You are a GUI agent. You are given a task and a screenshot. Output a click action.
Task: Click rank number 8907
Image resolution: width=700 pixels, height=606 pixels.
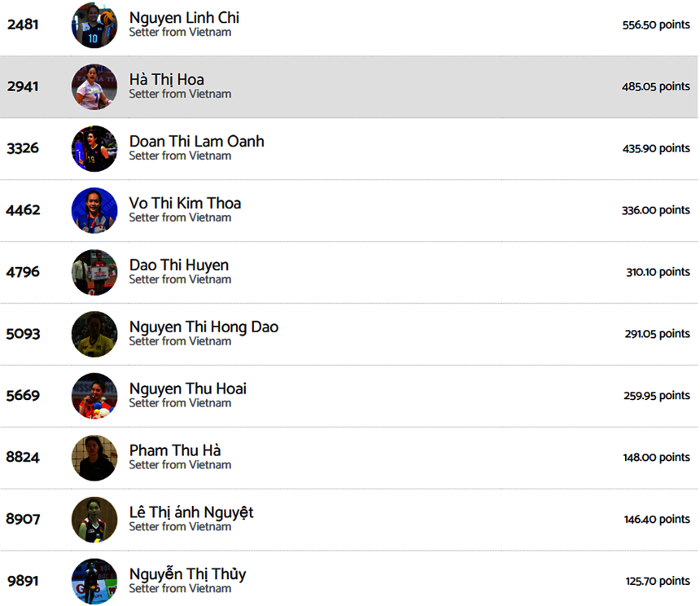23,520
